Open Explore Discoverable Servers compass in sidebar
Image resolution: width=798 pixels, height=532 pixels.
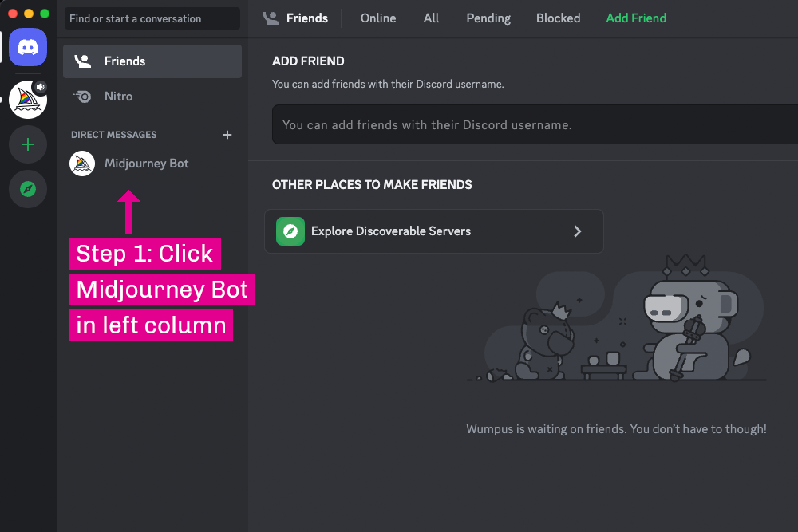pyautogui.click(x=28, y=189)
